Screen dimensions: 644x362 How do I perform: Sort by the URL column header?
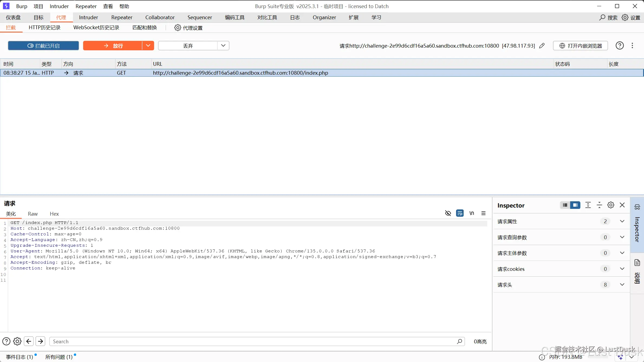click(352, 64)
